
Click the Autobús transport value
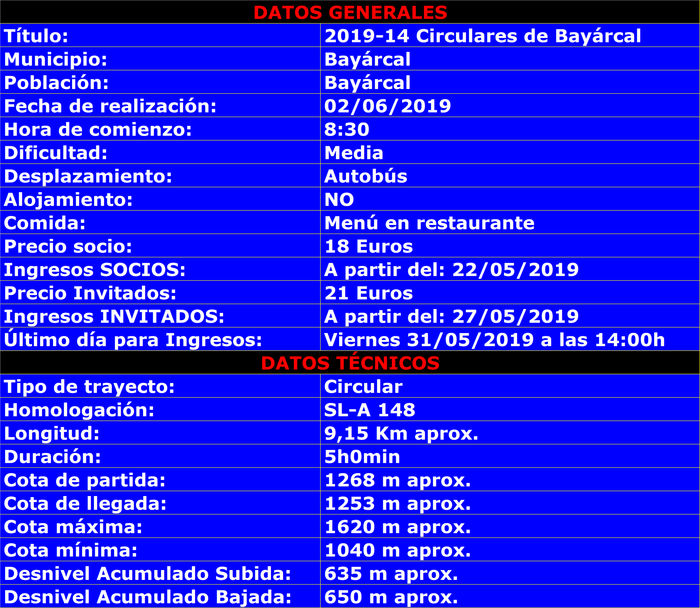click(365, 176)
